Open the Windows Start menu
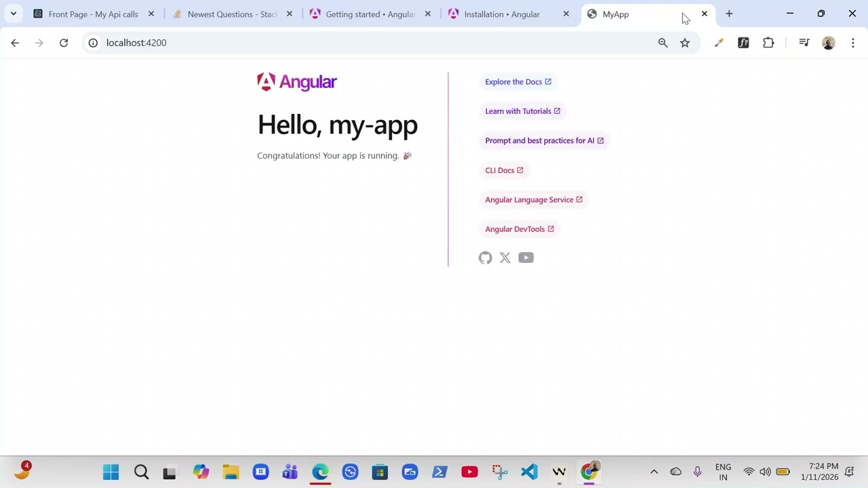868x488 pixels. (x=111, y=472)
